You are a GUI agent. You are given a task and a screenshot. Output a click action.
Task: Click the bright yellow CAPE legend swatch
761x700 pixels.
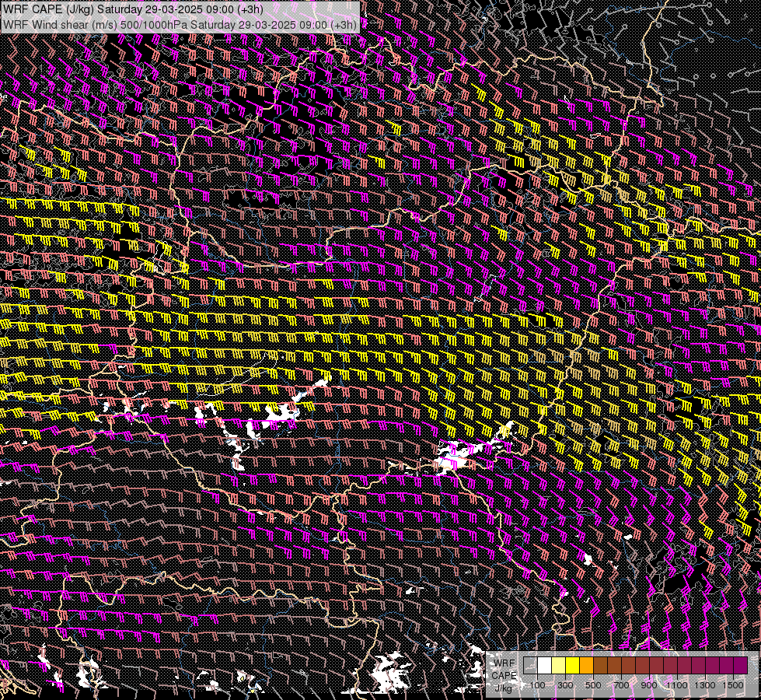click(573, 665)
